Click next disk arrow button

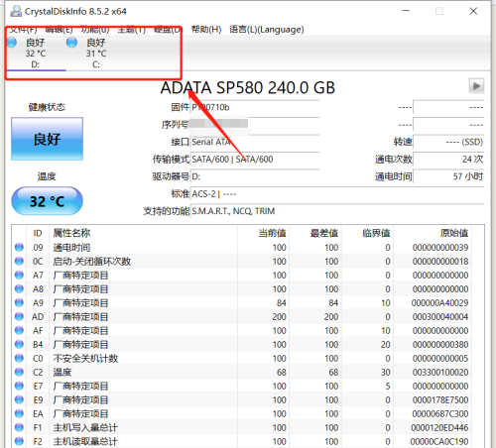(476, 86)
